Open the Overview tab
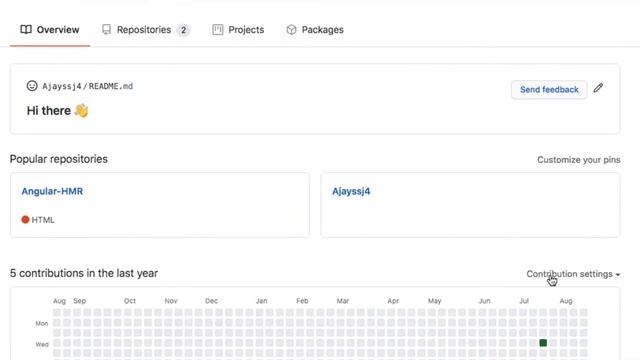The image size is (640, 360). pyautogui.click(x=50, y=30)
